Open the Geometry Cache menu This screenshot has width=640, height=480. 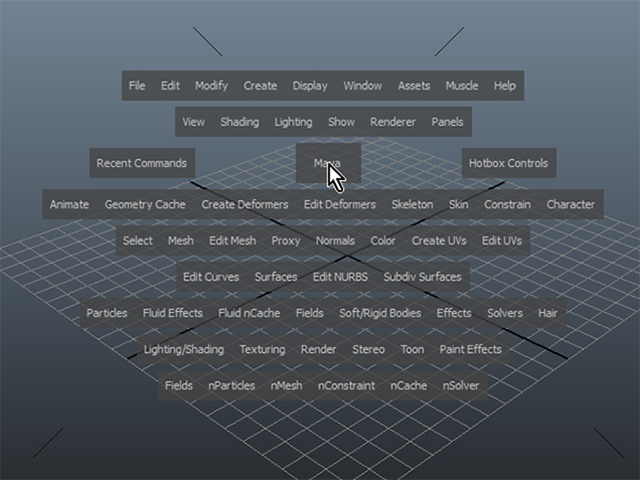click(x=145, y=204)
